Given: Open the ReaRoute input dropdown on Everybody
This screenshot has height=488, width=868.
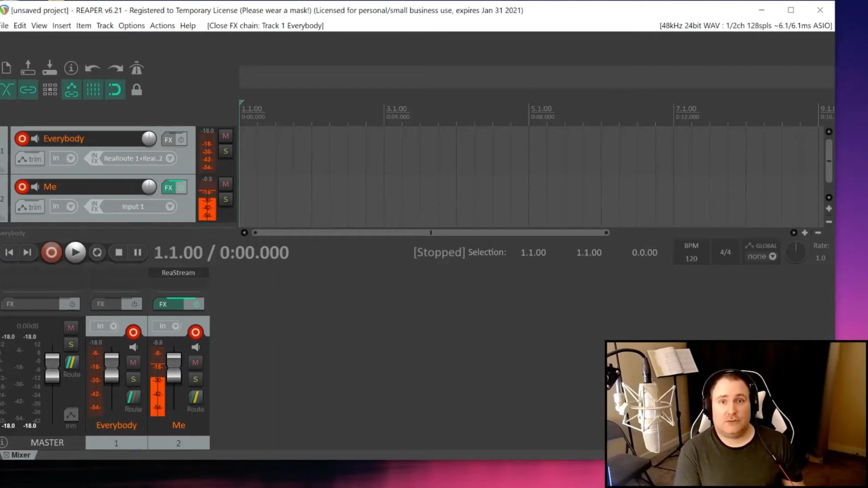Looking at the screenshot, I should tap(170, 158).
